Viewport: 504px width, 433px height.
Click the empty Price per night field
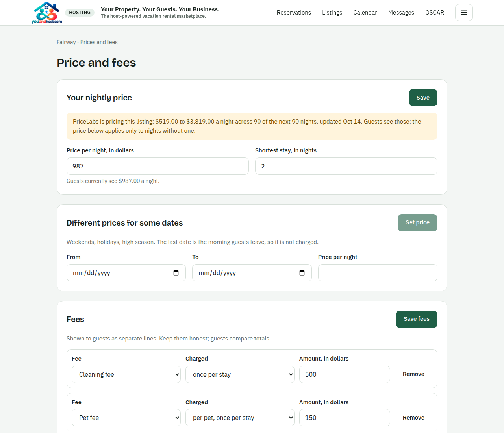click(x=378, y=273)
